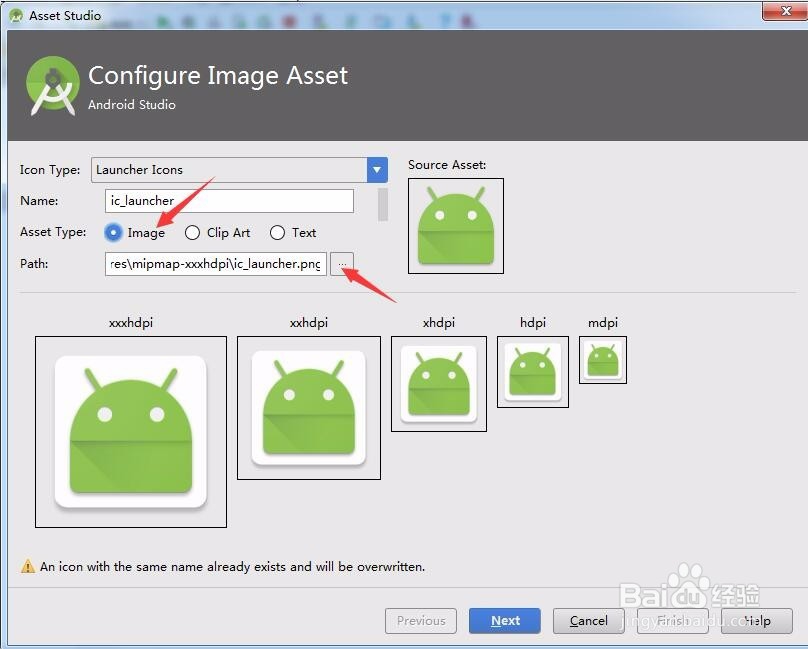
Task: Click the blue dropdown arrow for Icon Type
Action: (x=376, y=170)
